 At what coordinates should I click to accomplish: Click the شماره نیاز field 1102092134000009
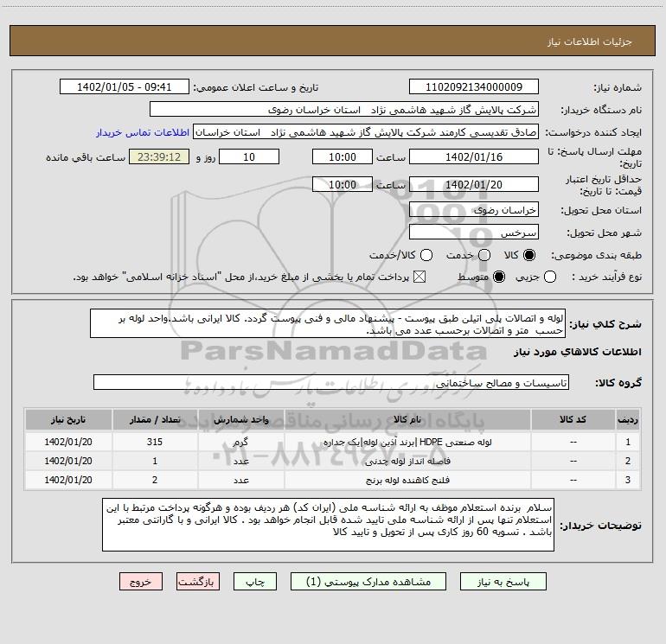474,87
